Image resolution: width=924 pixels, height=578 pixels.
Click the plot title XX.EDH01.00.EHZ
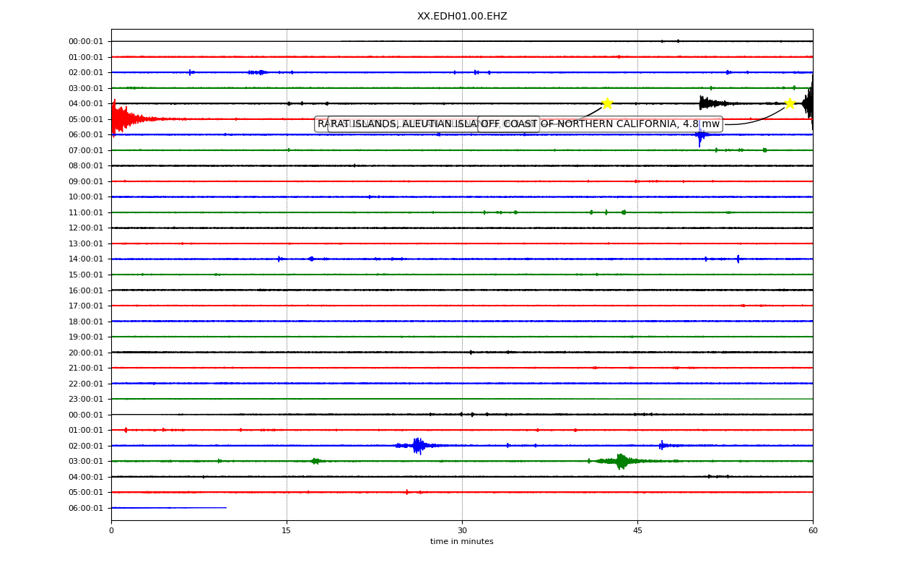click(x=462, y=16)
